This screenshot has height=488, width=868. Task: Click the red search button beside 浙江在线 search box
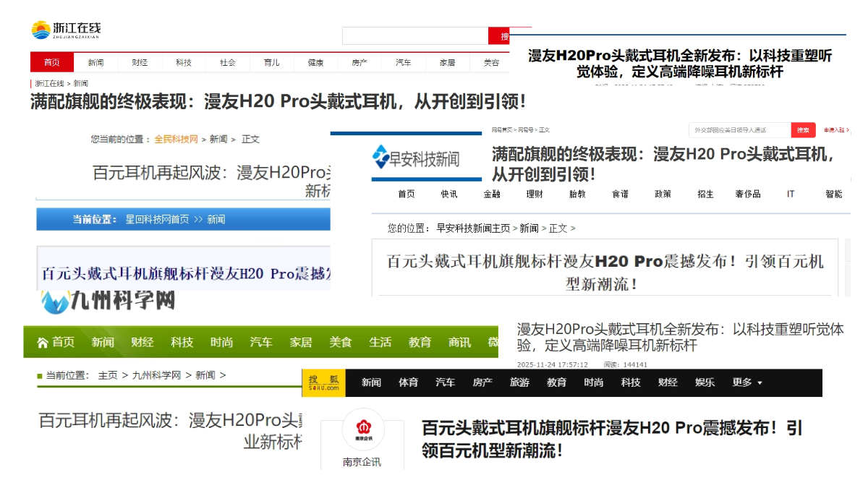[499, 36]
